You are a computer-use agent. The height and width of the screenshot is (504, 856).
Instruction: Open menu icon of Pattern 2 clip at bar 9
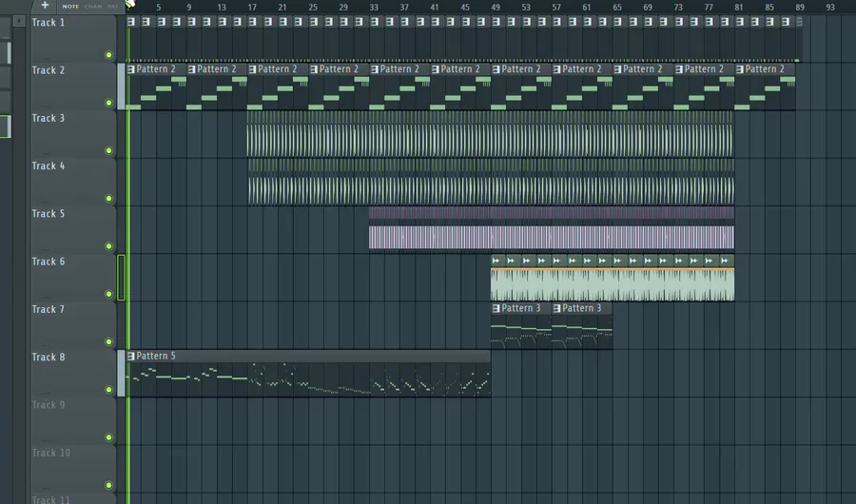tap(191, 69)
